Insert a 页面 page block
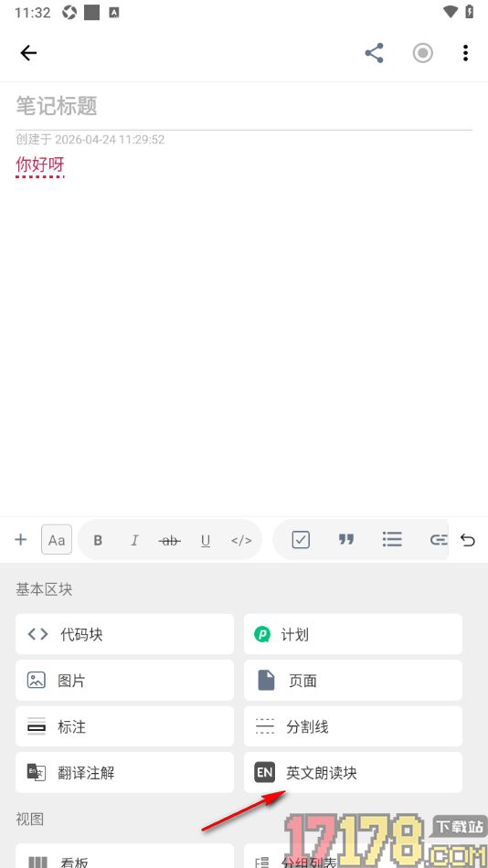The width and height of the screenshot is (488, 868). coord(353,680)
